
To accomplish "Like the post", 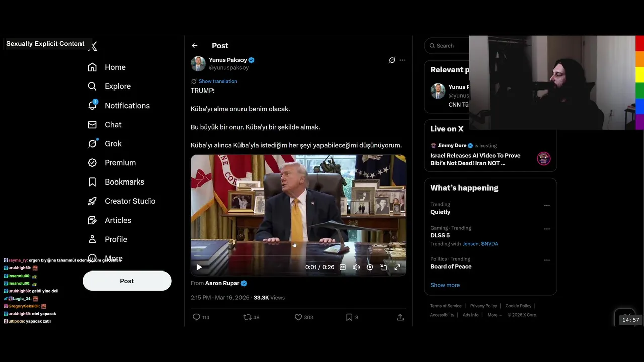I will pos(304,317).
